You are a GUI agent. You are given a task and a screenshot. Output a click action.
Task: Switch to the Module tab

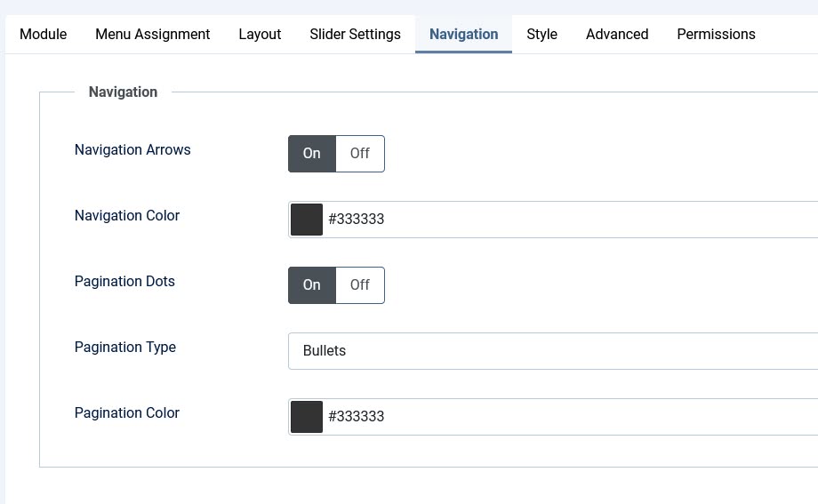[x=43, y=35]
